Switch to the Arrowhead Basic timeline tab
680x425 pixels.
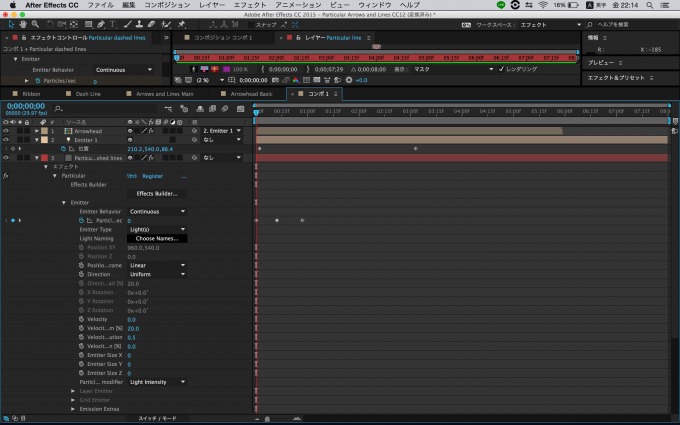250,93
